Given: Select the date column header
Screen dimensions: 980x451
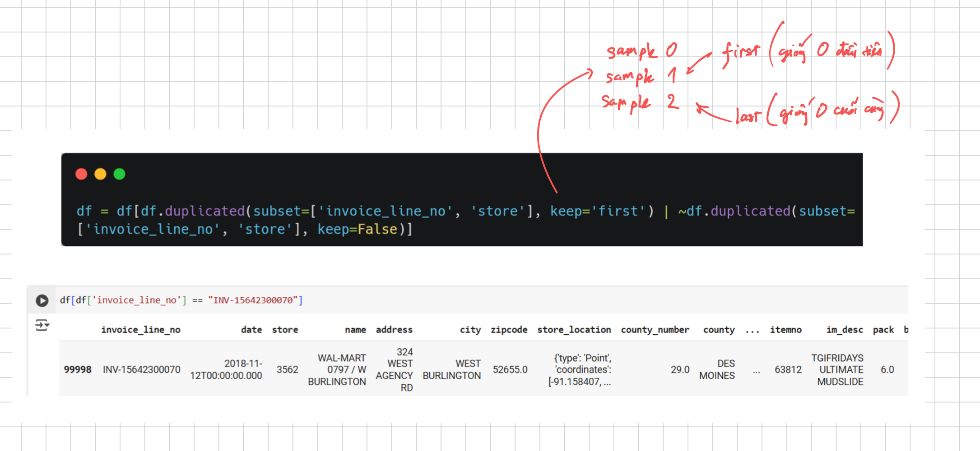Looking at the screenshot, I should pyautogui.click(x=251, y=330).
